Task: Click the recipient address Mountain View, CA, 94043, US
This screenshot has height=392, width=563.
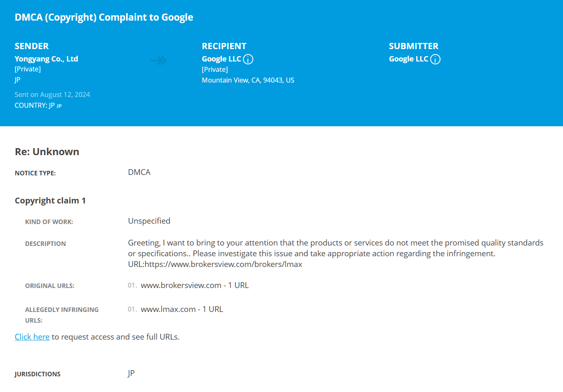Action: tap(248, 80)
